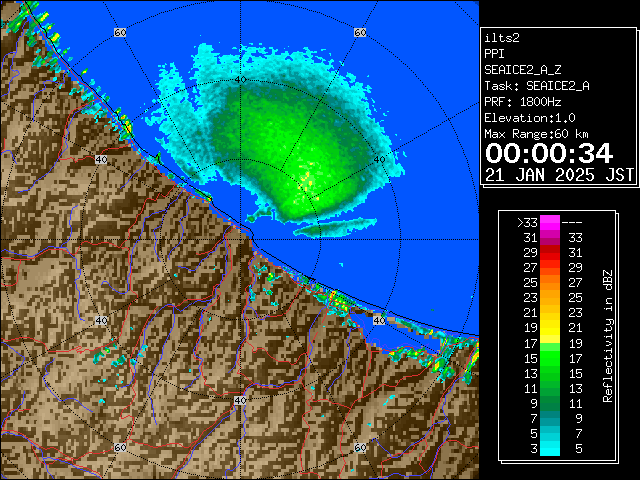Click the magenta >33 dBZ legend swatch

point(550,223)
